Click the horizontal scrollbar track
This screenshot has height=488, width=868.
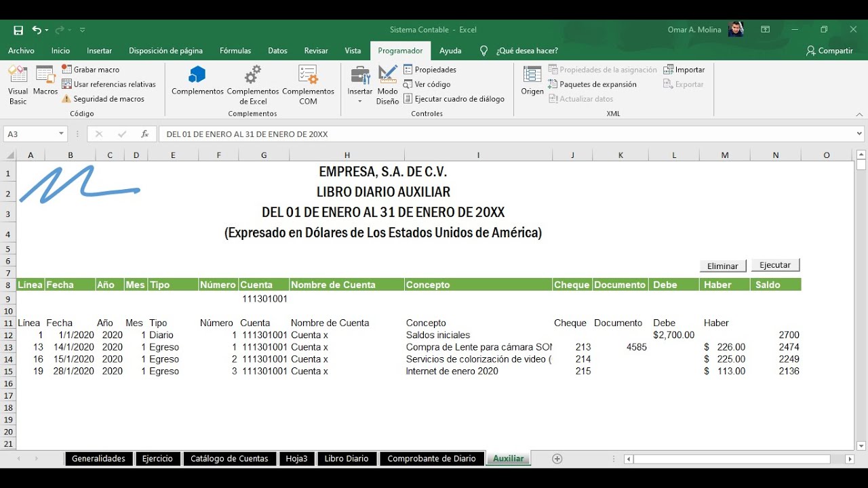(738, 459)
